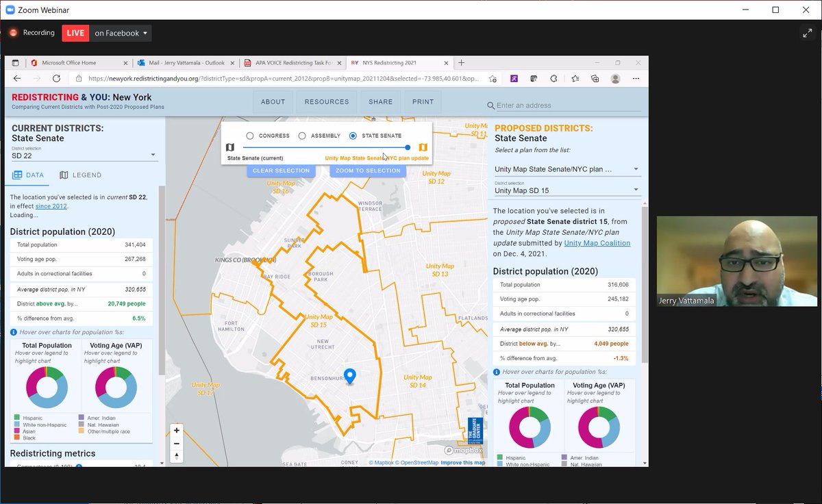The image size is (822, 504).
Task: Click the ZOOM TO SELECTION button
Action: click(368, 171)
